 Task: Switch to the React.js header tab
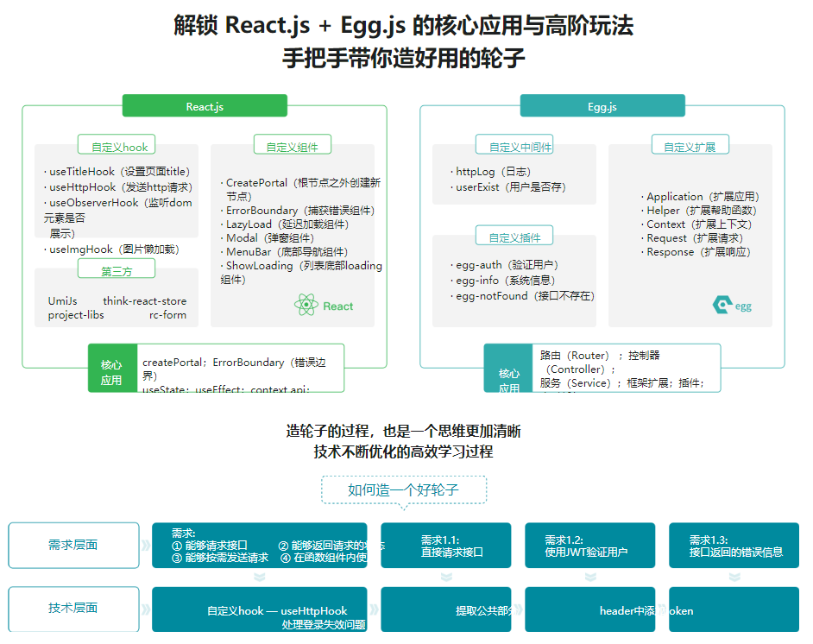pos(205,105)
